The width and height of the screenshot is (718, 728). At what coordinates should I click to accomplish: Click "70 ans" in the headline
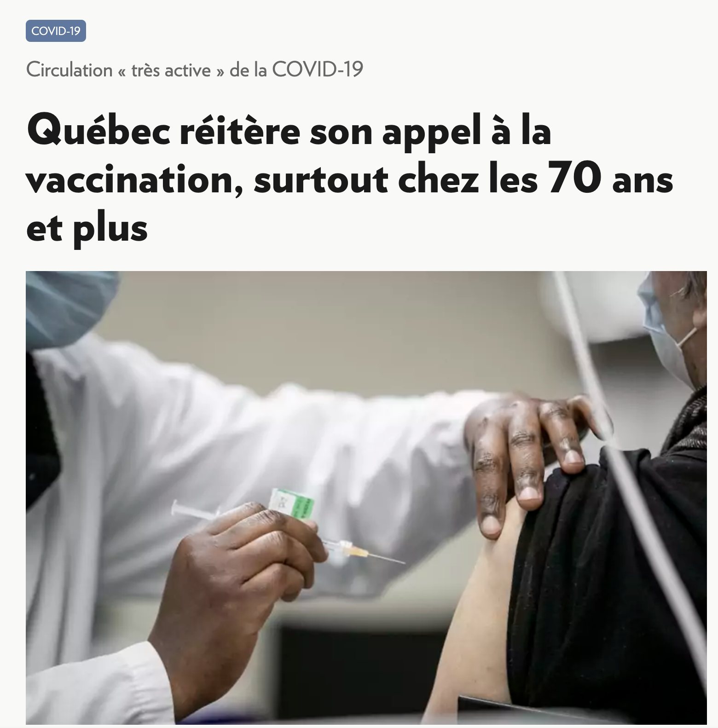(x=611, y=179)
